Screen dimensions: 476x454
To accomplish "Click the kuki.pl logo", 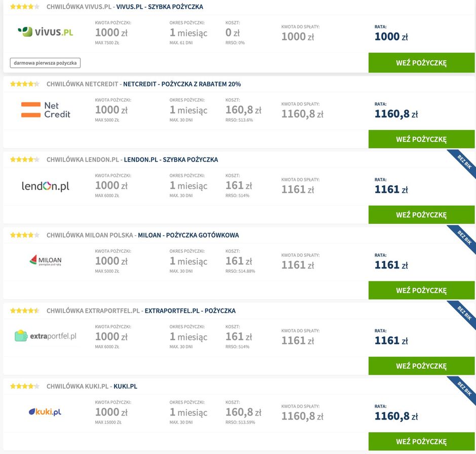I will [x=45, y=412].
